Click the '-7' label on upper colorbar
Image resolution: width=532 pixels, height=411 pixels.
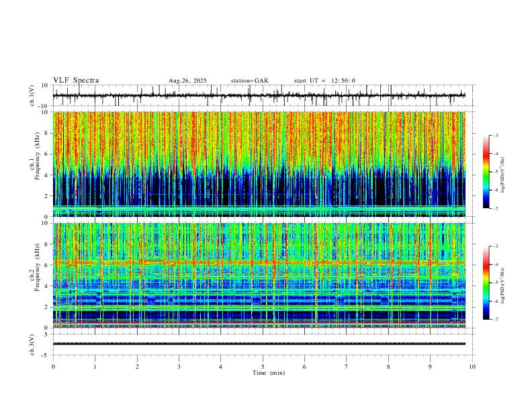pyautogui.click(x=496, y=208)
